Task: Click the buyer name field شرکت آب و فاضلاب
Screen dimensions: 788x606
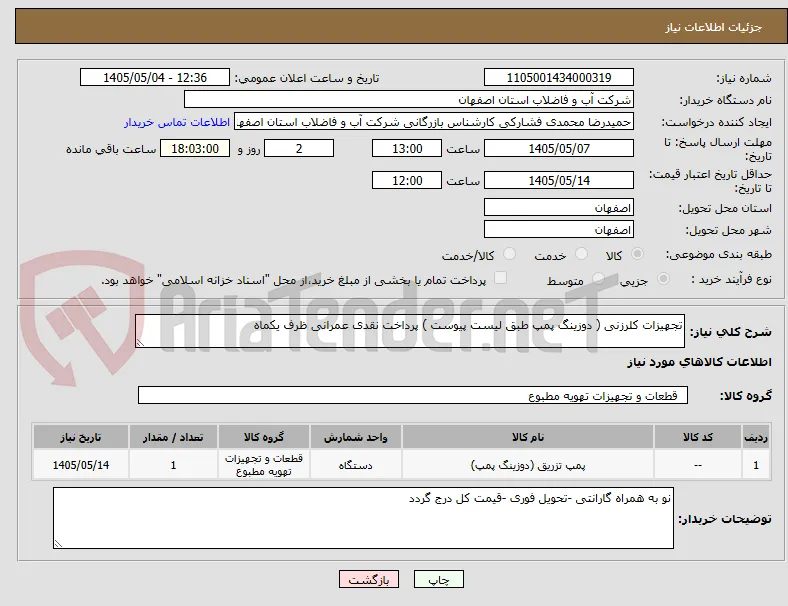Action: 409,99
